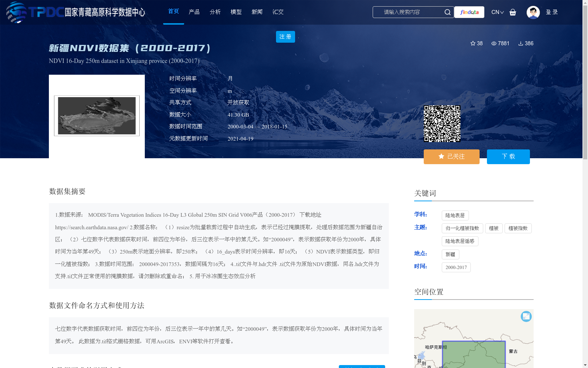Click the update date 2021-04-19
This screenshot has height=368, width=588.
tap(240, 139)
